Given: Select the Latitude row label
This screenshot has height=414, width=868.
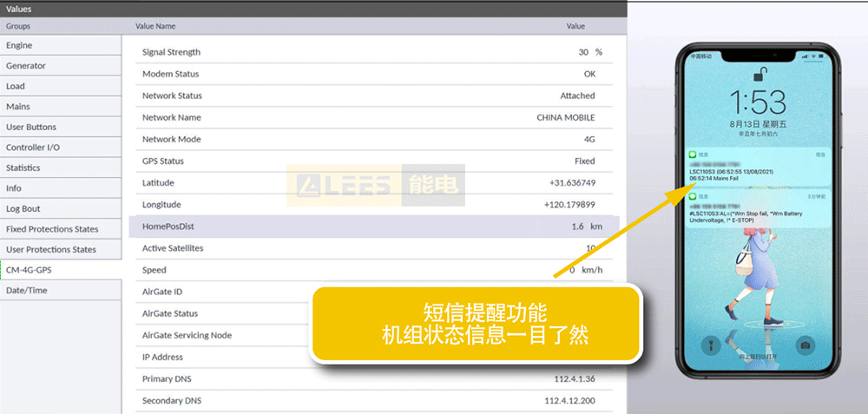Looking at the screenshot, I should coord(158,183).
